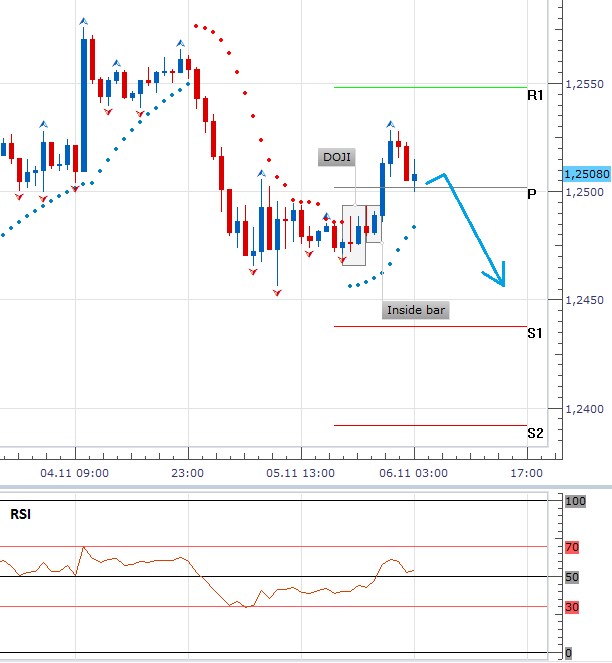This screenshot has height=663, width=612.
Task: Click the Inside bar annotation label
Action: click(415, 310)
